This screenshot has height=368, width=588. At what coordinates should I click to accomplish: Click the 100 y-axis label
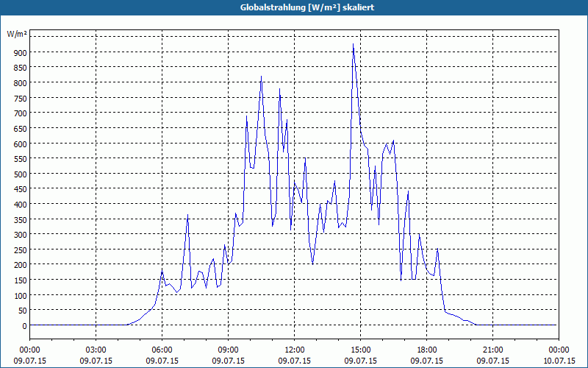(21, 296)
